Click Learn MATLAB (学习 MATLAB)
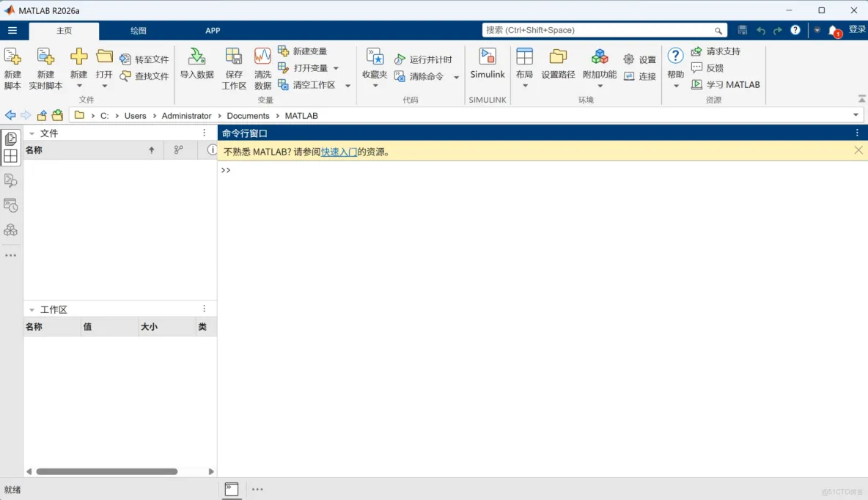 726,85
